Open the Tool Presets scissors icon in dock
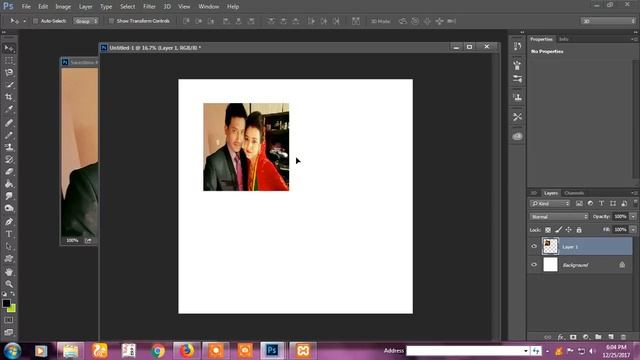 [x=518, y=117]
